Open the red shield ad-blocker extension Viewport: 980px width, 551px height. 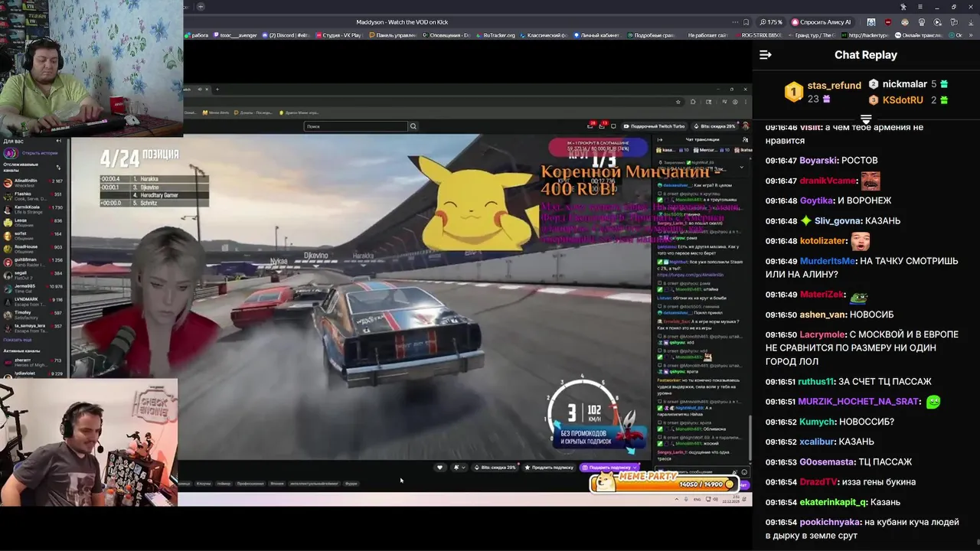point(887,22)
